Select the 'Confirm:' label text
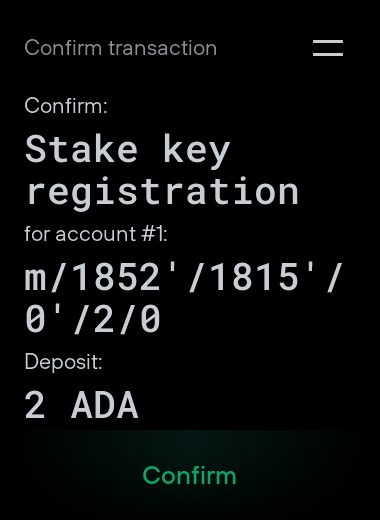 click(x=66, y=106)
